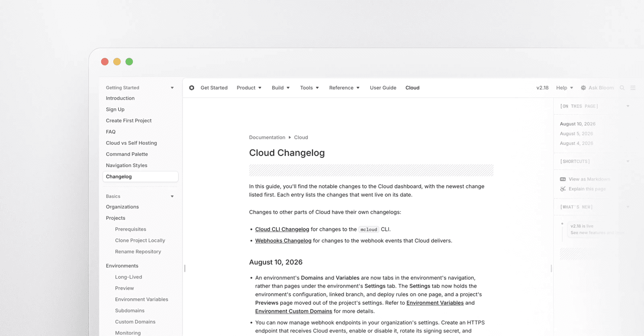Click the Explain this page icon

click(x=563, y=189)
